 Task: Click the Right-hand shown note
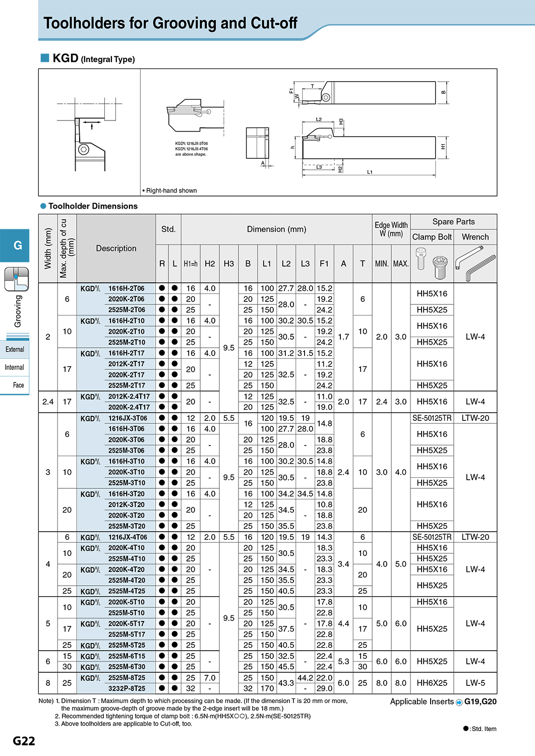(169, 191)
